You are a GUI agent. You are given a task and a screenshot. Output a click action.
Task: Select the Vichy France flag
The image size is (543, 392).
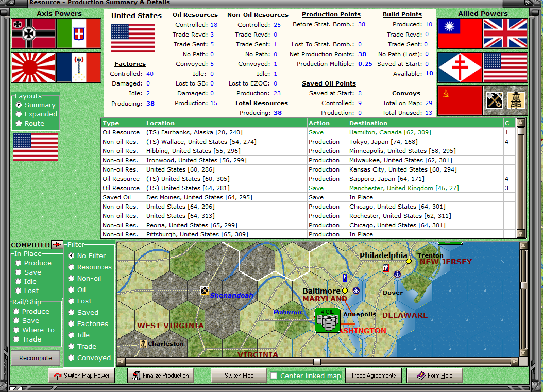pyautogui.click(x=79, y=67)
